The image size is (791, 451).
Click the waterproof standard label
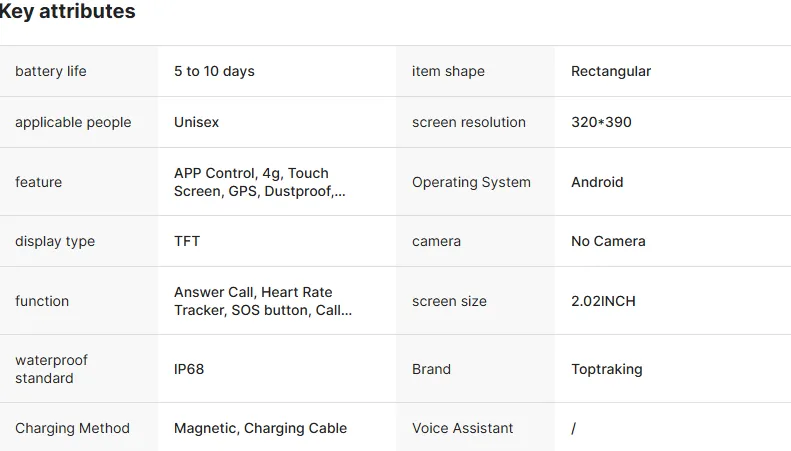coord(51,369)
